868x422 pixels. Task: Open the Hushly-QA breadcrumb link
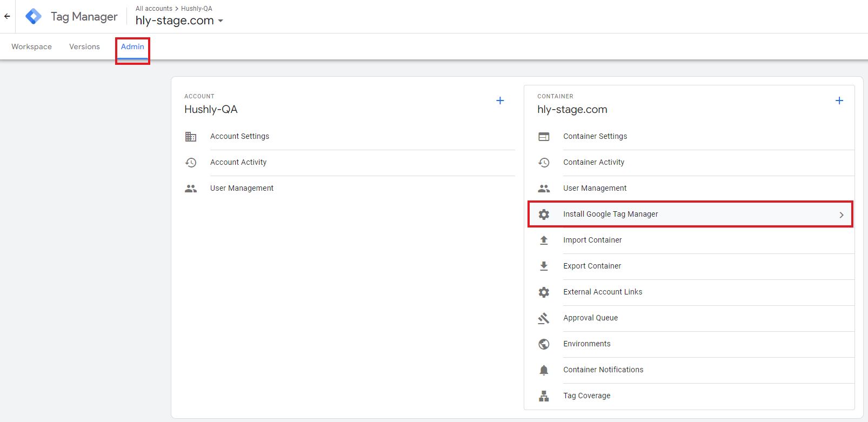197,9
